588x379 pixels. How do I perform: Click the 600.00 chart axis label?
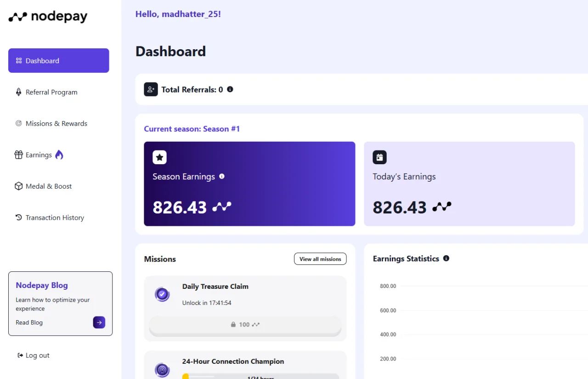388,310
